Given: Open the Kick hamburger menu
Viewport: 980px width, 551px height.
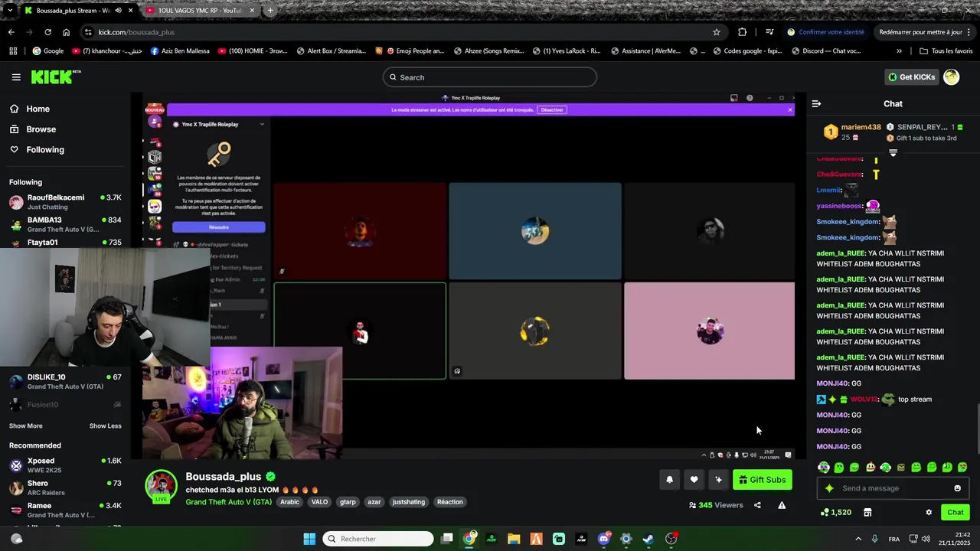Looking at the screenshot, I should coord(16,77).
